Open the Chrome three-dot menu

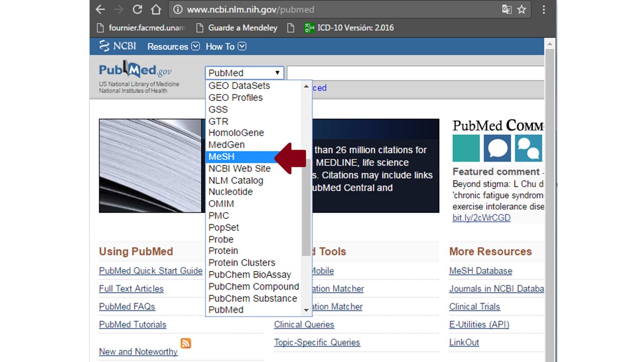pos(544,10)
